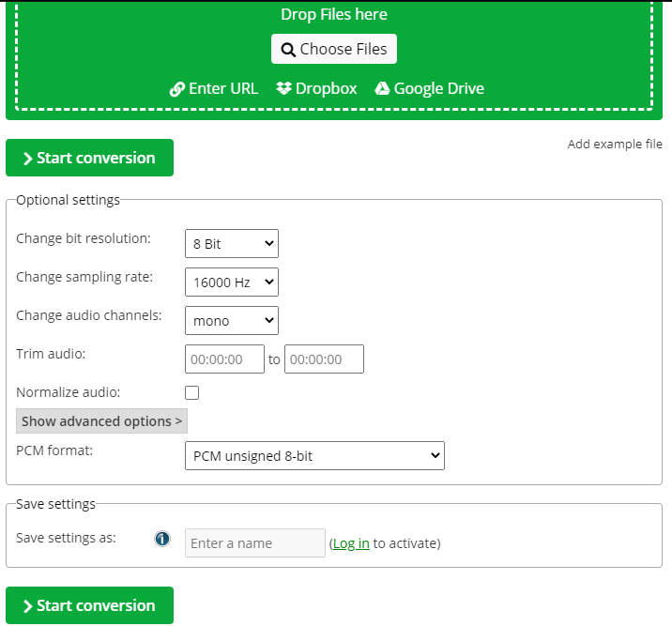Click the Log in link
The width and height of the screenshot is (672, 626).
point(351,543)
